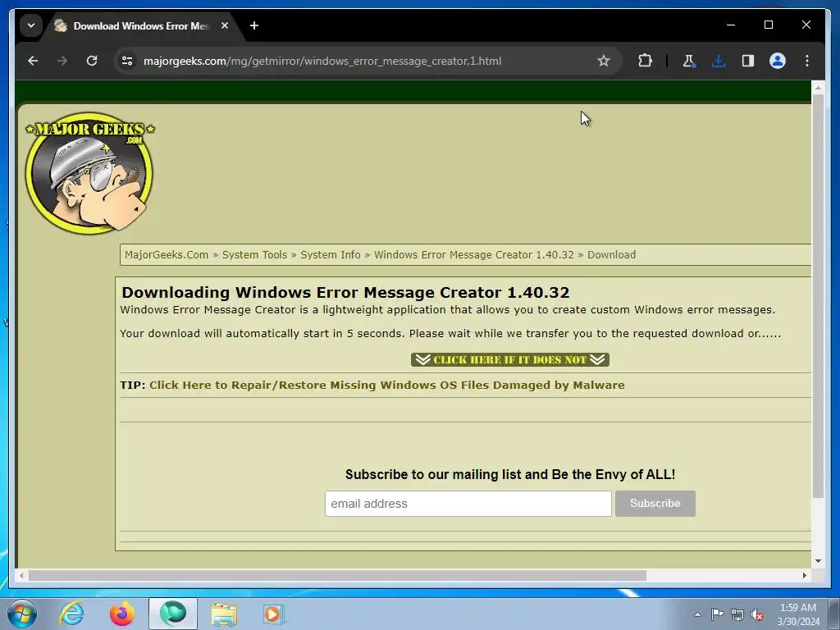Toggle the browser side panel
The width and height of the screenshot is (840, 630).
pyautogui.click(x=748, y=61)
